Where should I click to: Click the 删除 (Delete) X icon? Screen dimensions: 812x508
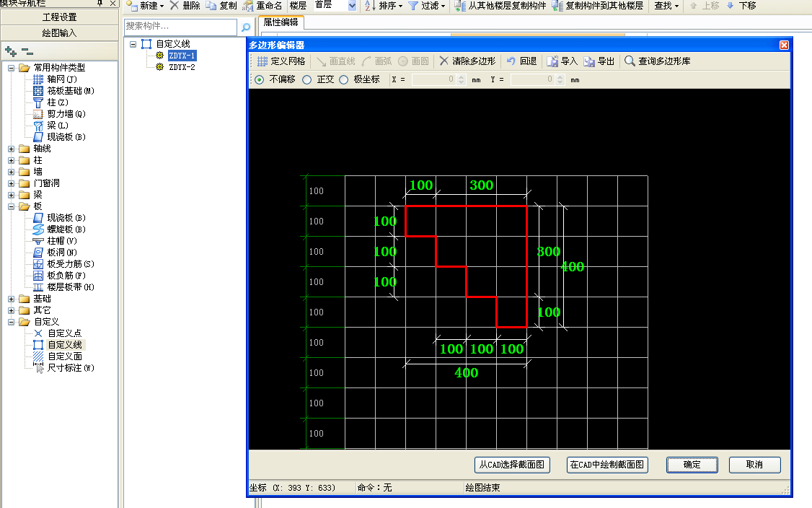click(175, 6)
